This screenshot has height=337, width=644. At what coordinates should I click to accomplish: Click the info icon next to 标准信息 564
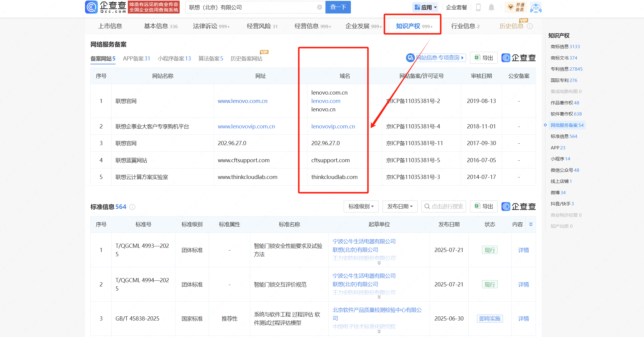tap(132, 207)
